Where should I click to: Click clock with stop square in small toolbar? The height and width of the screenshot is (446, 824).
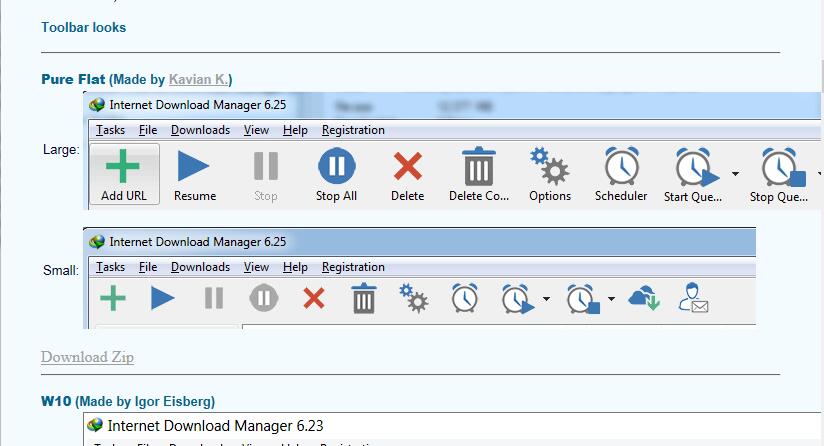[583, 299]
